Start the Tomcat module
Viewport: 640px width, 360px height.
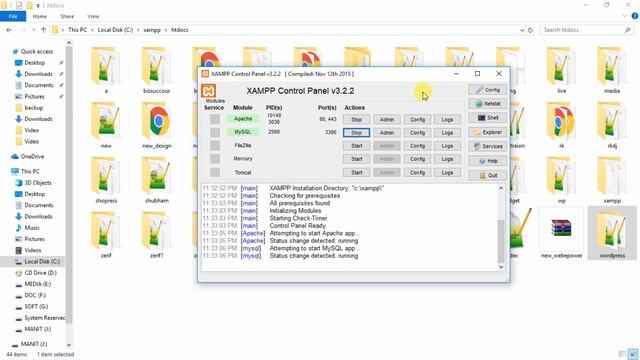356,172
